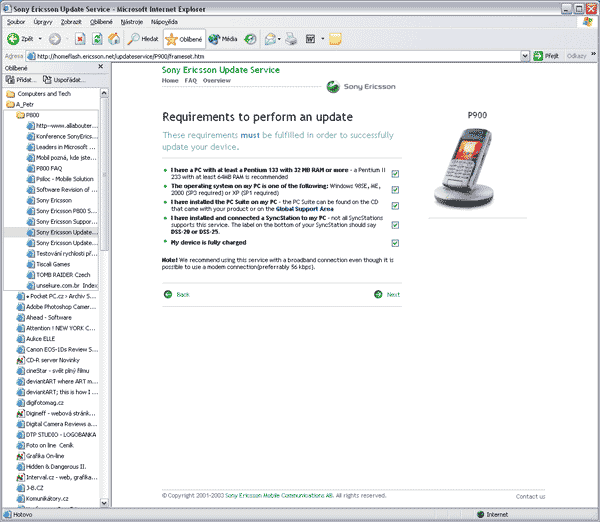
Task: Toggle Favorites (Oblíbené) toolbar button
Action: pyautogui.click(x=184, y=39)
